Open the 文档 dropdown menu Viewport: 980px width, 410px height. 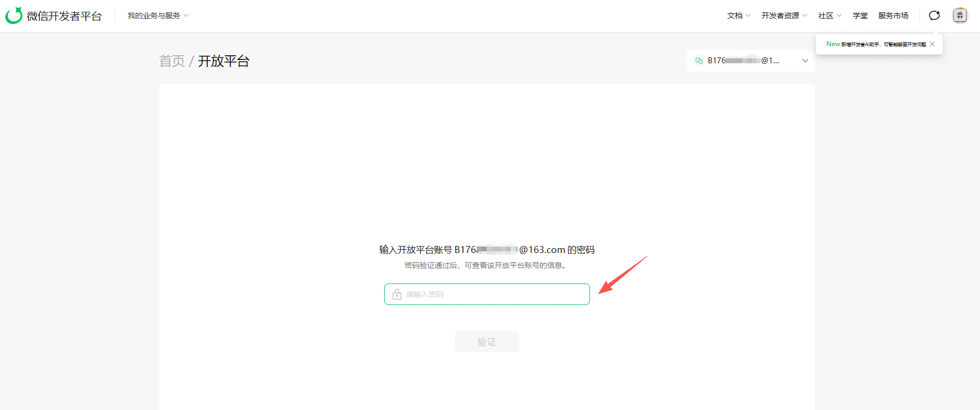pyautogui.click(x=738, y=16)
